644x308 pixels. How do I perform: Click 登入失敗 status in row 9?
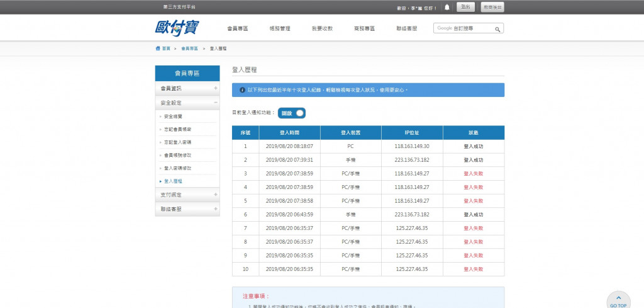474,255
